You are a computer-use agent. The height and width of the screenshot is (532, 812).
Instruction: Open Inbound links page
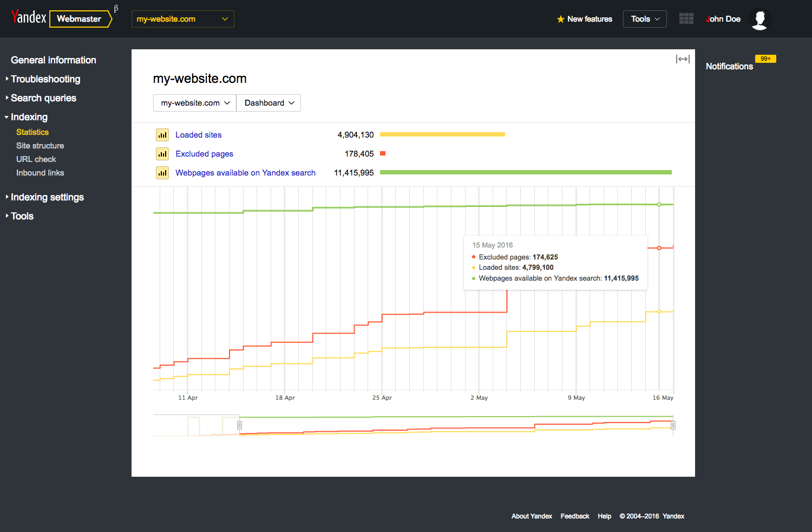pos(40,173)
